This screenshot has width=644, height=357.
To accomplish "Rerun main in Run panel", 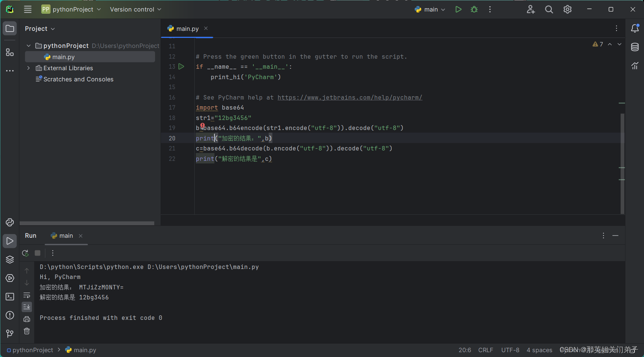I will click(x=25, y=253).
